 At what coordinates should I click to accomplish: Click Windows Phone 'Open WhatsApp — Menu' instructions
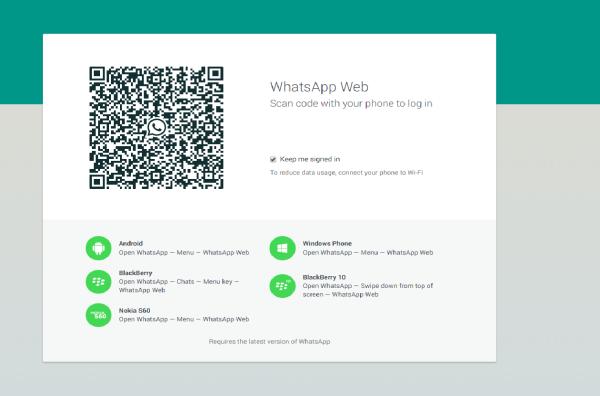(x=368, y=253)
